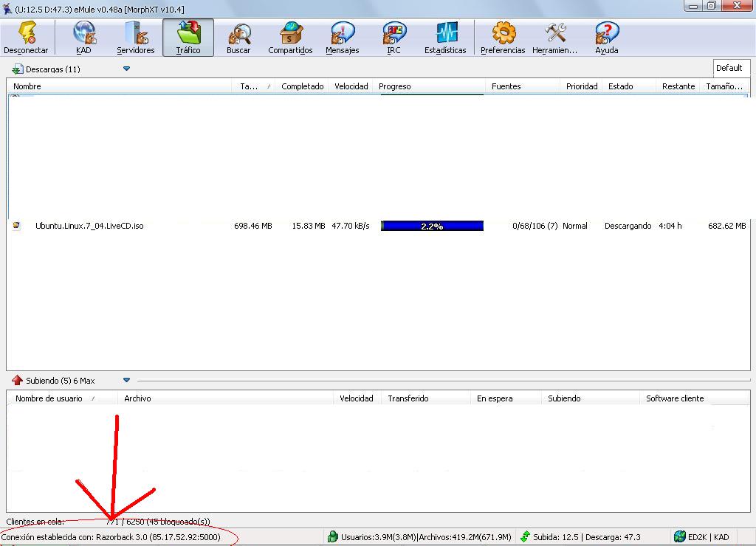Viewport: 756px width, 546px height.
Task: Click the Usuarios status bar icon
Action: tap(333, 536)
